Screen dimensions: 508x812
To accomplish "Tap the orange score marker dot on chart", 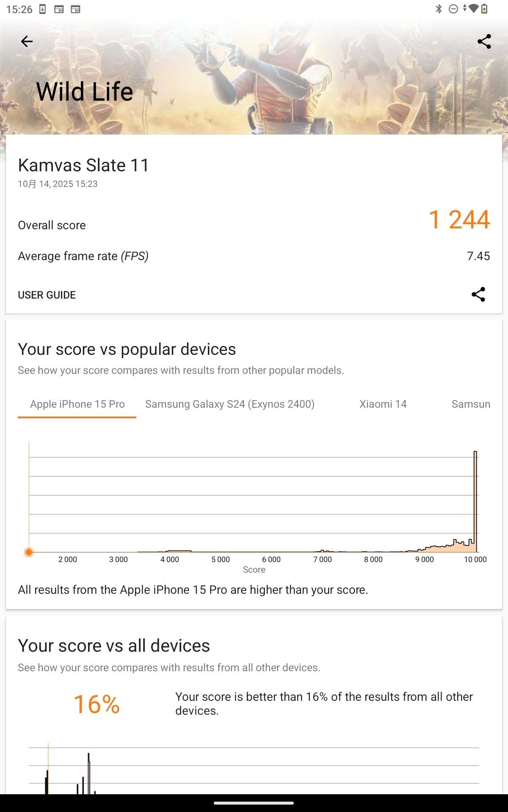I will point(29,552).
